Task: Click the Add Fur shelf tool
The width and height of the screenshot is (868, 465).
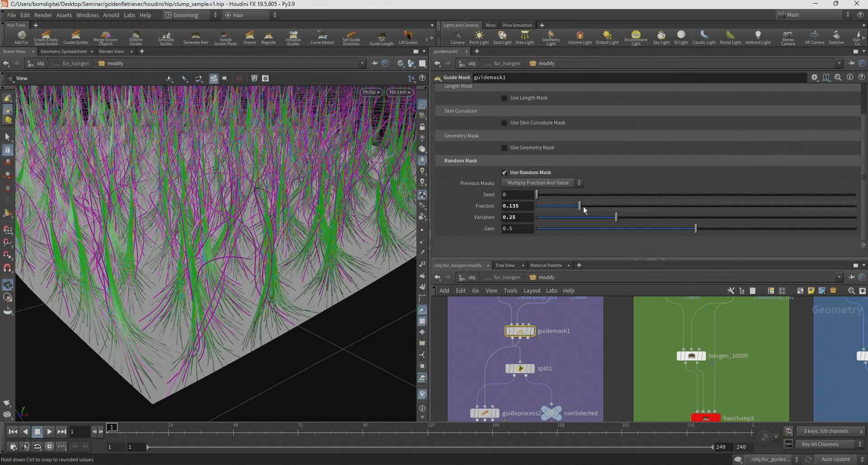Action: pos(21,38)
